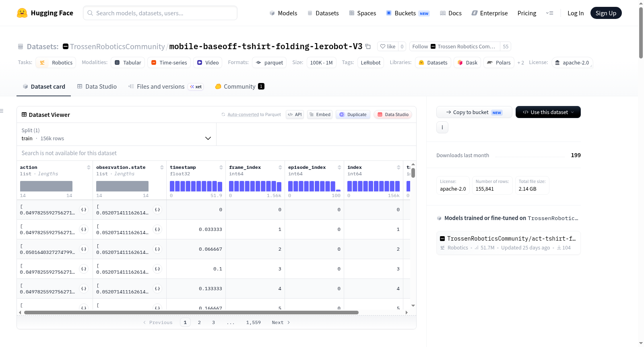Switch to the Dataset card tab
644x347 pixels.
[43, 87]
